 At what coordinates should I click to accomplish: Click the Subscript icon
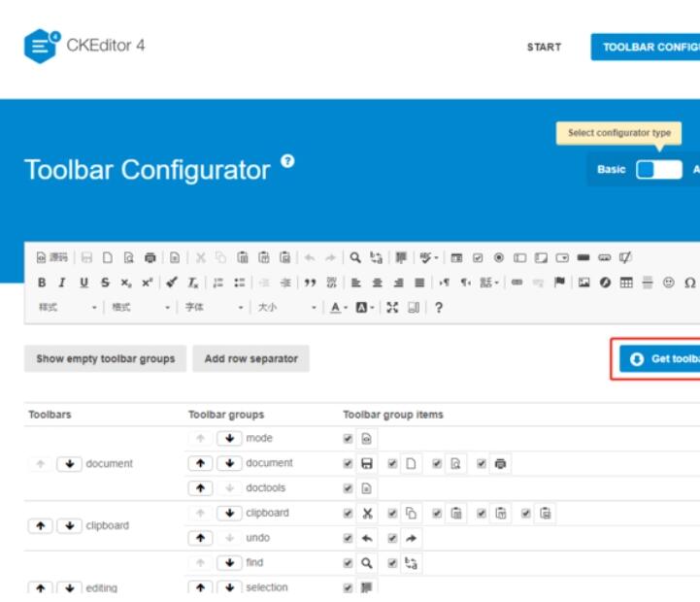[x=126, y=283]
